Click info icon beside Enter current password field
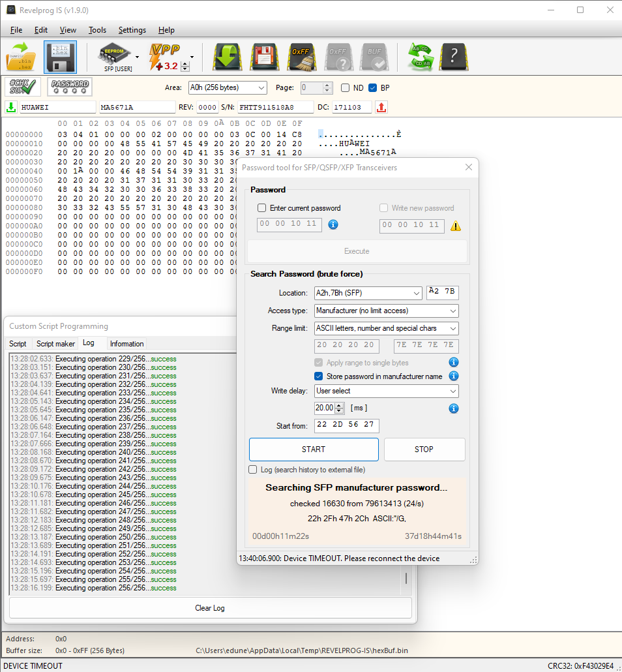This screenshot has height=672, width=622. (333, 224)
